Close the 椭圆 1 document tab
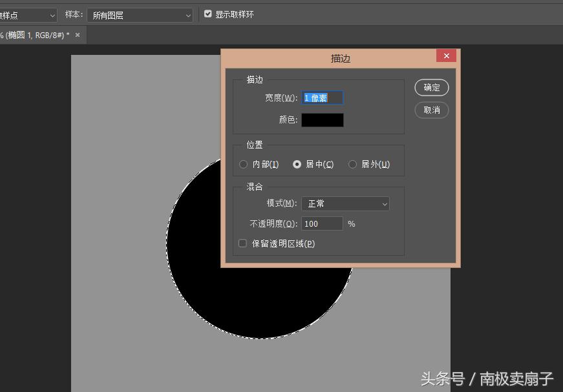Viewport: 563px width, 392px height. click(x=77, y=35)
